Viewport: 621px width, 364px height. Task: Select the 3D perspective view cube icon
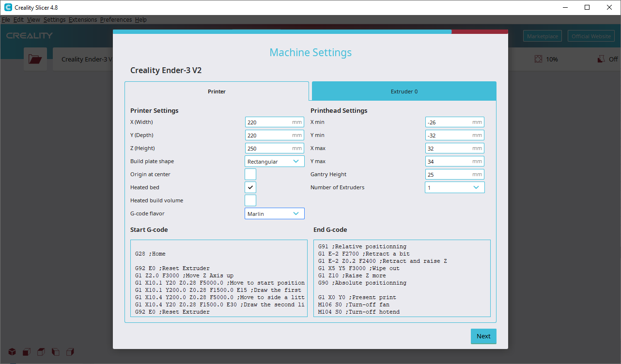click(12, 352)
